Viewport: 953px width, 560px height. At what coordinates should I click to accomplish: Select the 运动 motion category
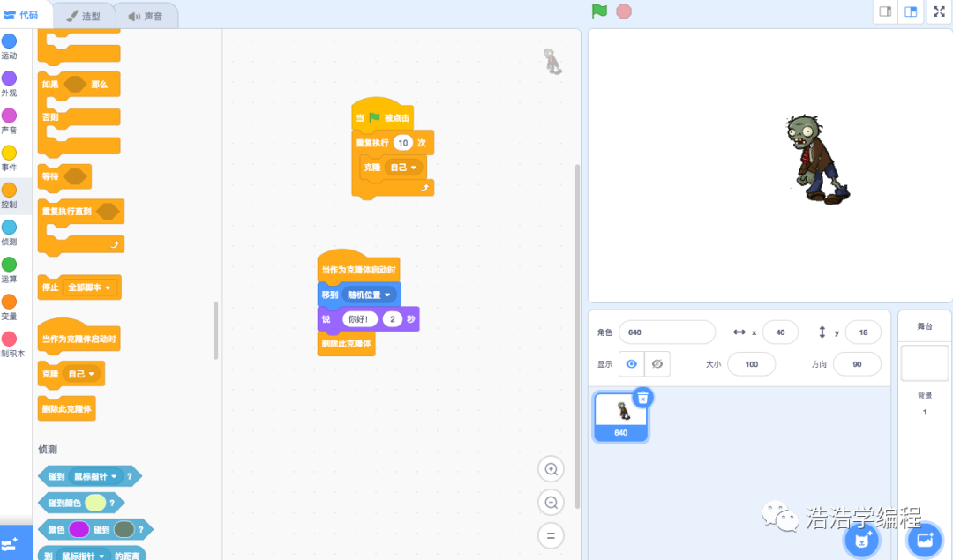click(9, 47)
